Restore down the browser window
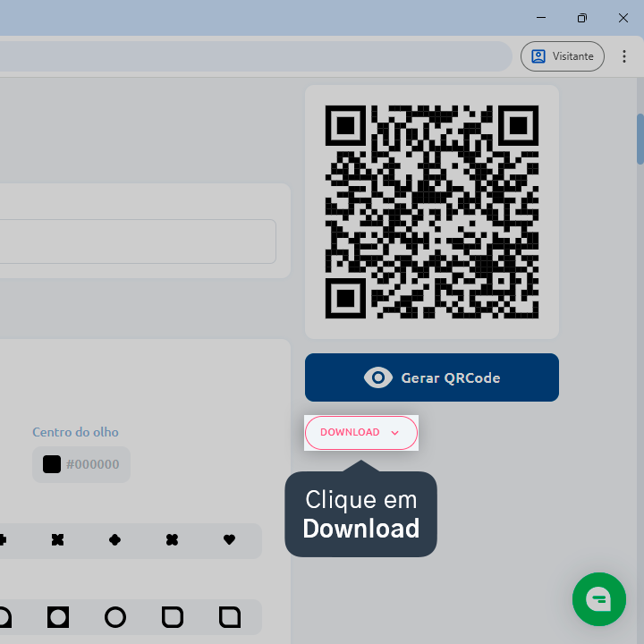Screen dimensions: 644x644 point(582,18)
